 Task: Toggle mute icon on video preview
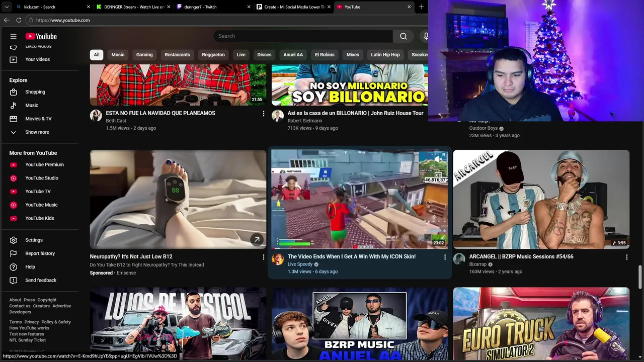point(439,159)
